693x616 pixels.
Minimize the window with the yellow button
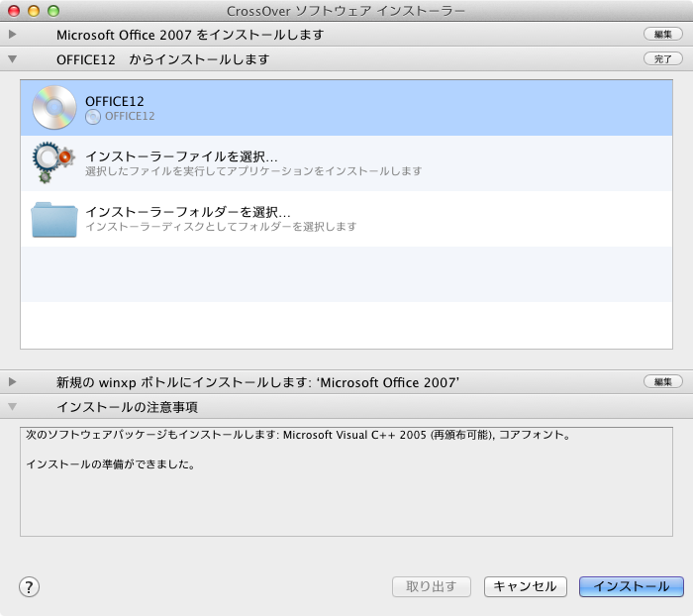(x=34, y=11)
